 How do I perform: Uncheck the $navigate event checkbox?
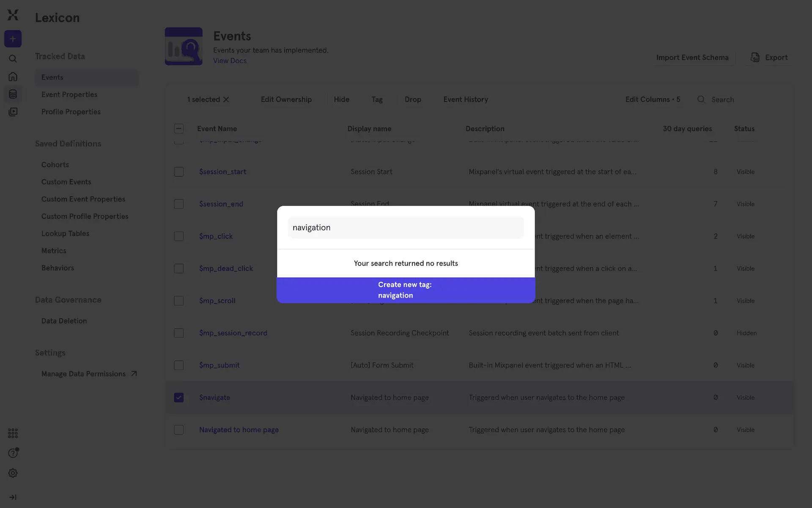coord(179,398)
